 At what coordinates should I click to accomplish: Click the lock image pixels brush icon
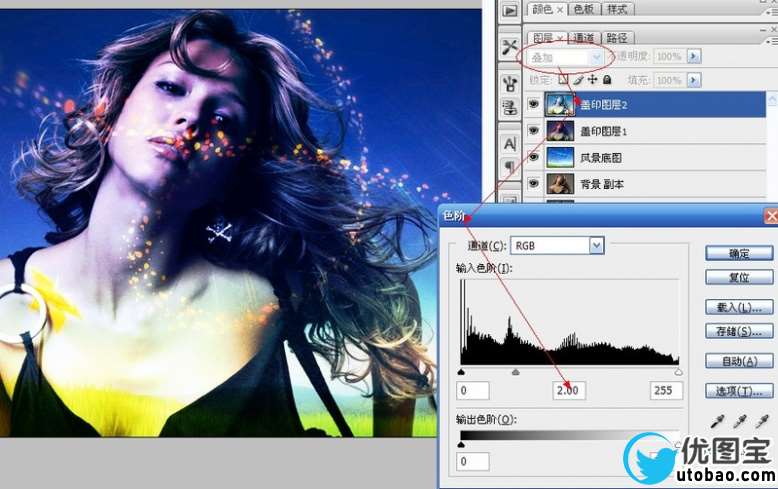click(578, 80)
